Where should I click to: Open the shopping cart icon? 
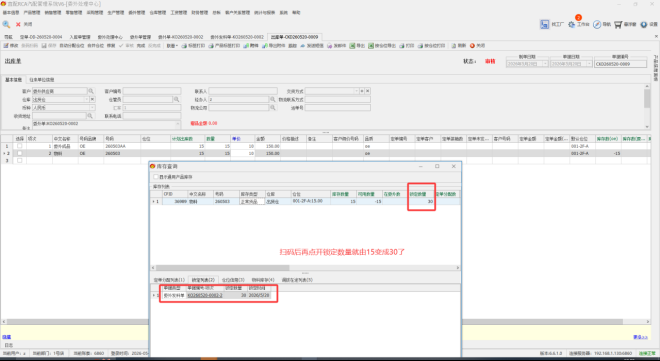click(x=618, y=24)
